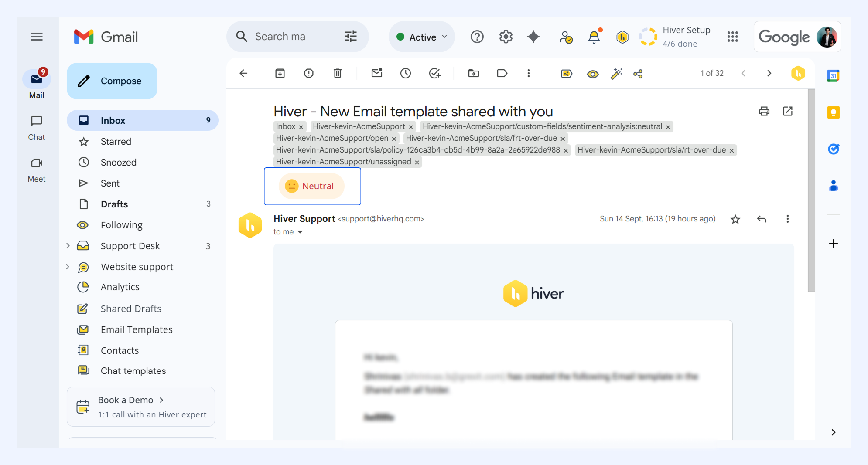Click the Neutral sentiment tag

click(311, 186)
